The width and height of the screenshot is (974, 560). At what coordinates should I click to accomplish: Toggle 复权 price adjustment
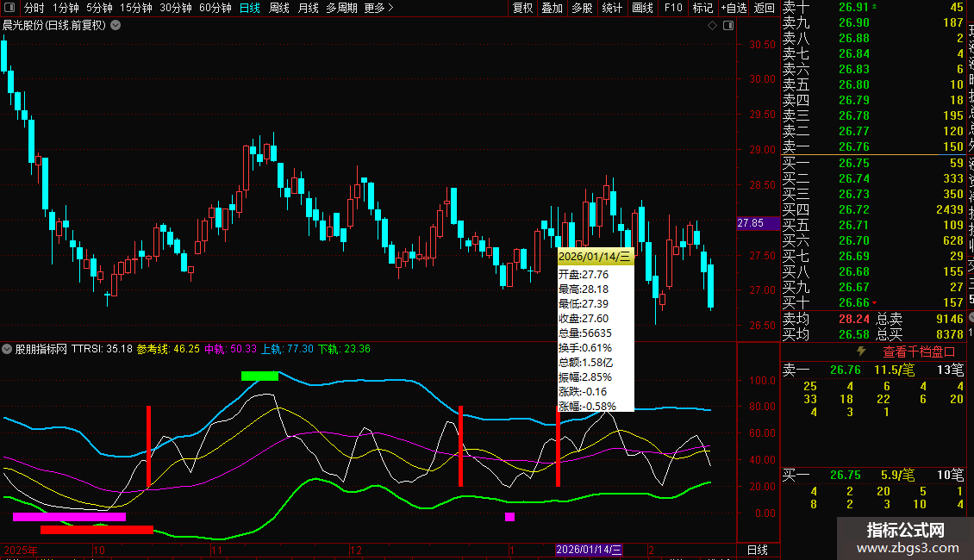[522, 8]
